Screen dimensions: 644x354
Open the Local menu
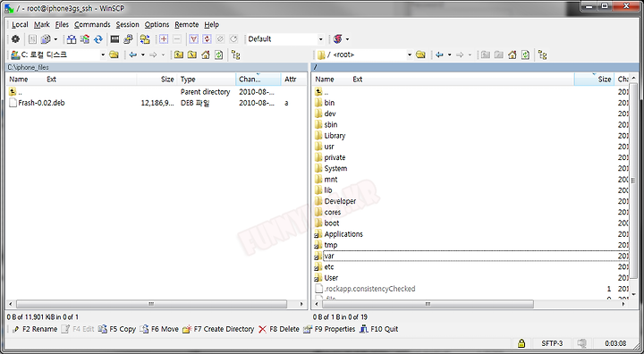point(20,25)
